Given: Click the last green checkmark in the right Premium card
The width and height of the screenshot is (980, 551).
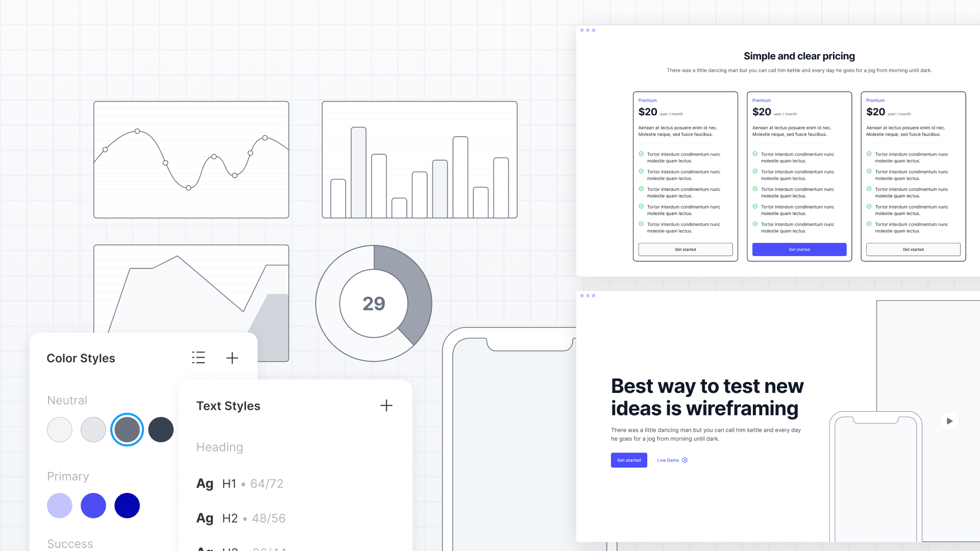Looking at the screenshot, I should (x=869, y=224).
